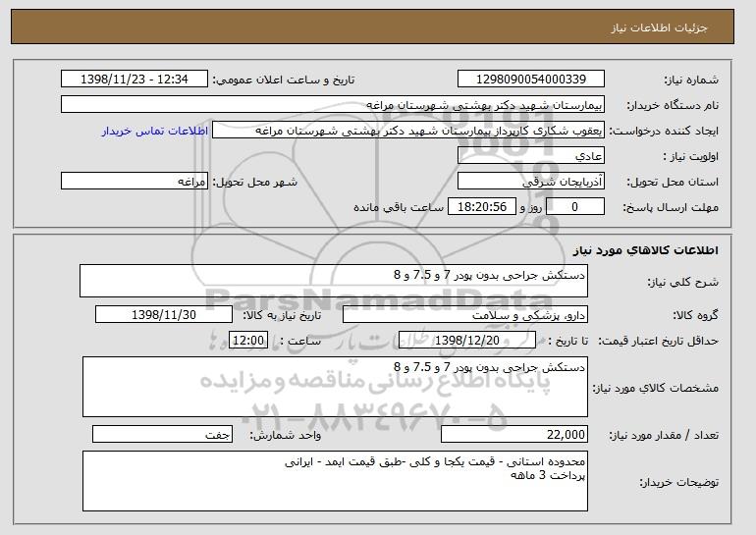
Task: Click the remaining days field showing 0
Action: 575,207
